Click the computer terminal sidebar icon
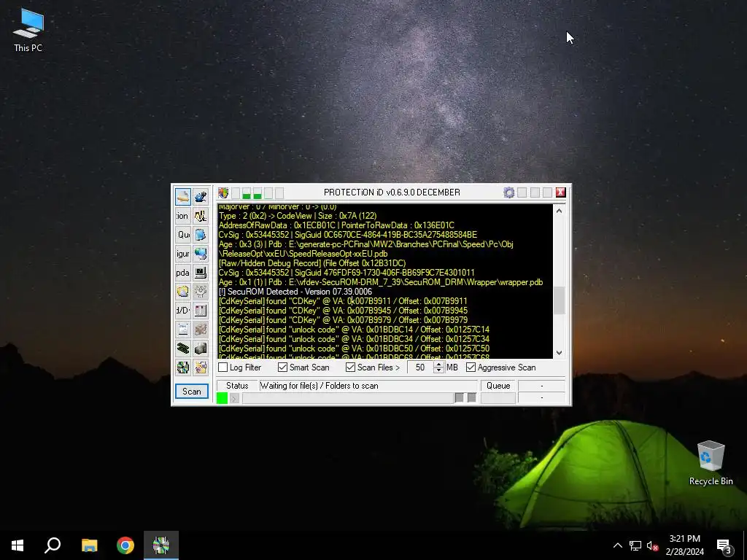 [201, 273]
